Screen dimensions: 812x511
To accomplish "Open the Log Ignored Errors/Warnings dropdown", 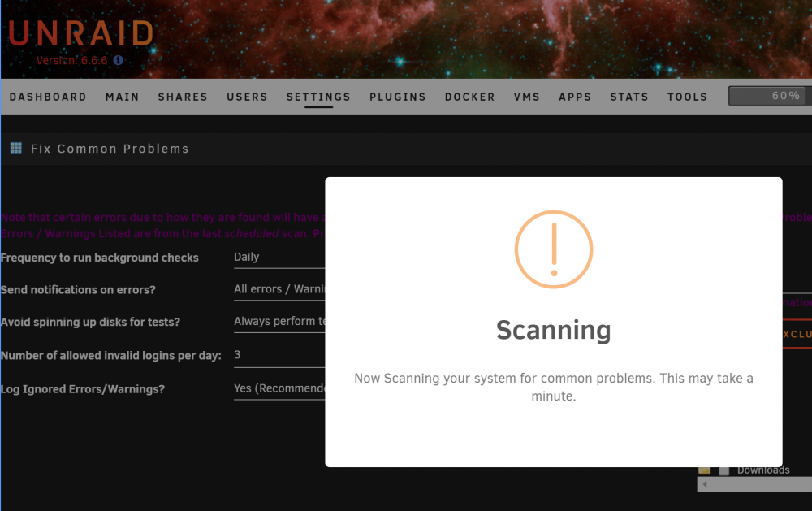I will click(279, 388).
